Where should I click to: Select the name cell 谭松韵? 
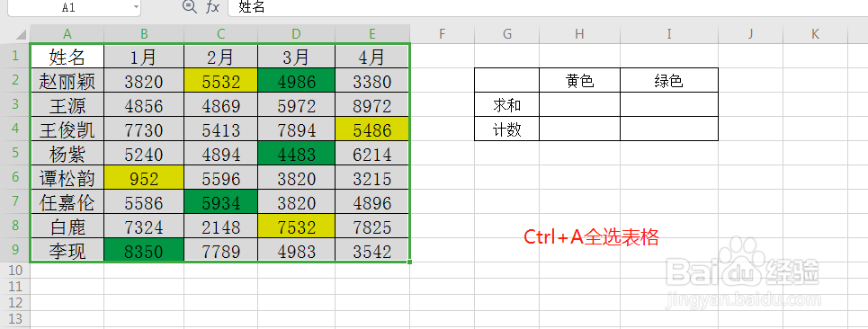click(x=67, y=177)
